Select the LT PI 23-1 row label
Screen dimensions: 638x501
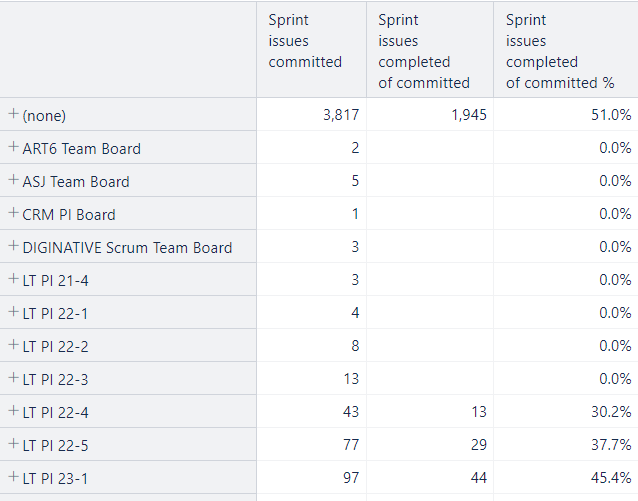click(55, 478)
